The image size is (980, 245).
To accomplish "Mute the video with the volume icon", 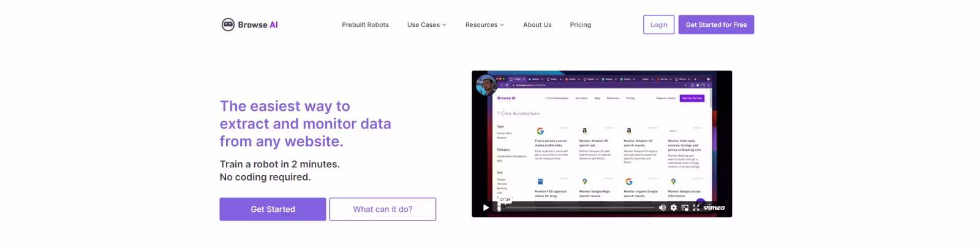I will click(x=662, y=208).
